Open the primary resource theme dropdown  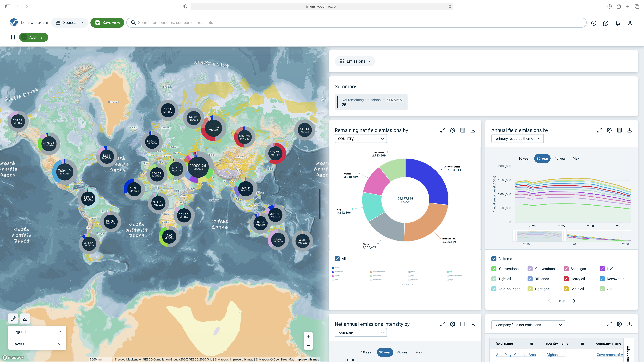click(517, 138)
